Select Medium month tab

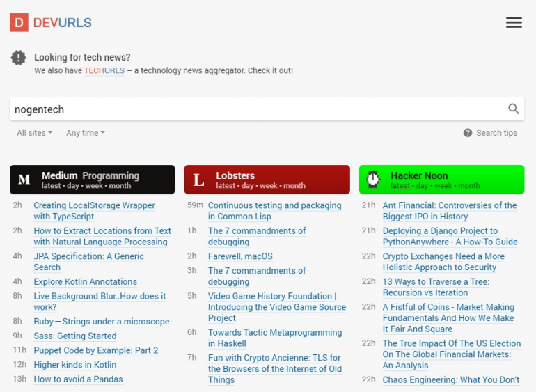120,186
